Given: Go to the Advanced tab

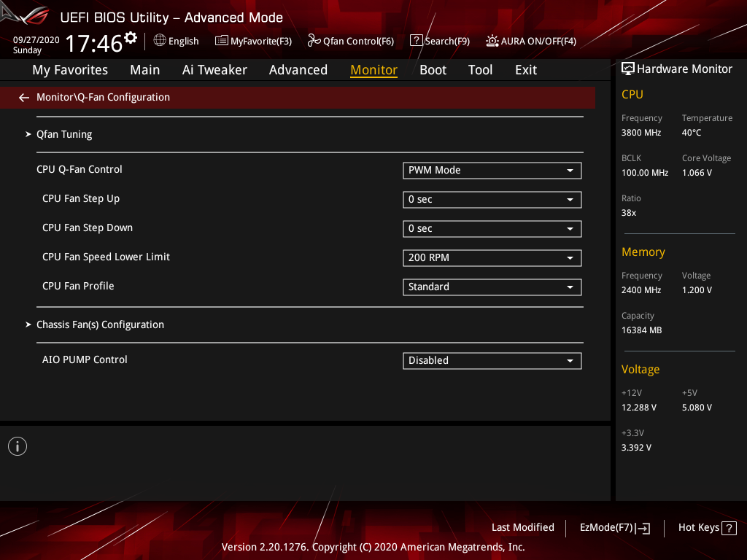Looking at the screenshot, I should [298, 70].
